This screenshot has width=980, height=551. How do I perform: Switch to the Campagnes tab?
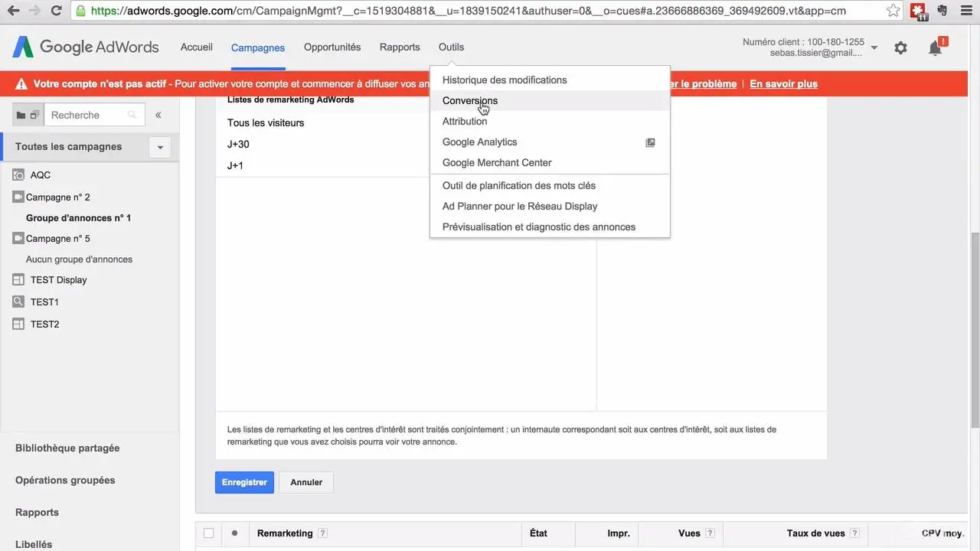(258, 47)
